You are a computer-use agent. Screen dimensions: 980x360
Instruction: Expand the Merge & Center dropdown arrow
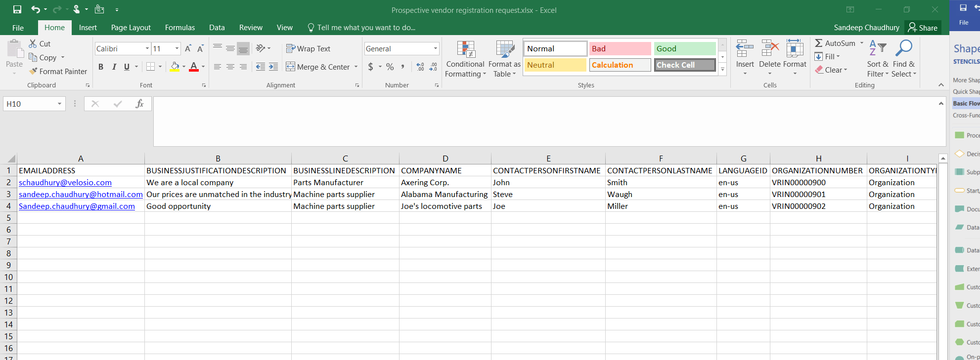click(x=356, y=67)
